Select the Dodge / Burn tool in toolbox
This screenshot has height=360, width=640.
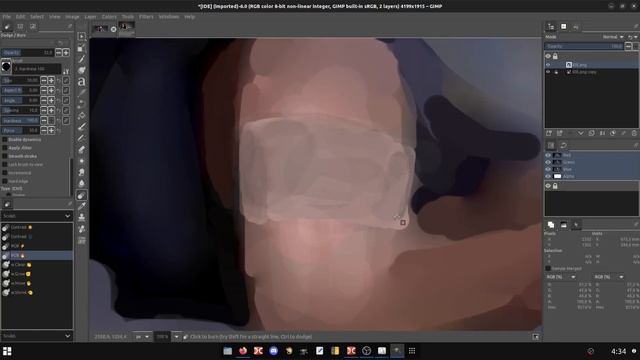[x=82, y=195]
